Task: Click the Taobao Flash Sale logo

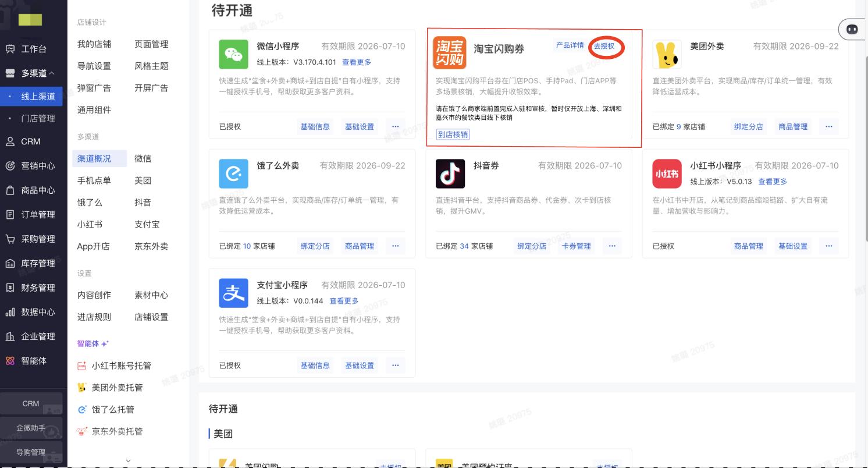Action: (450, 53)
